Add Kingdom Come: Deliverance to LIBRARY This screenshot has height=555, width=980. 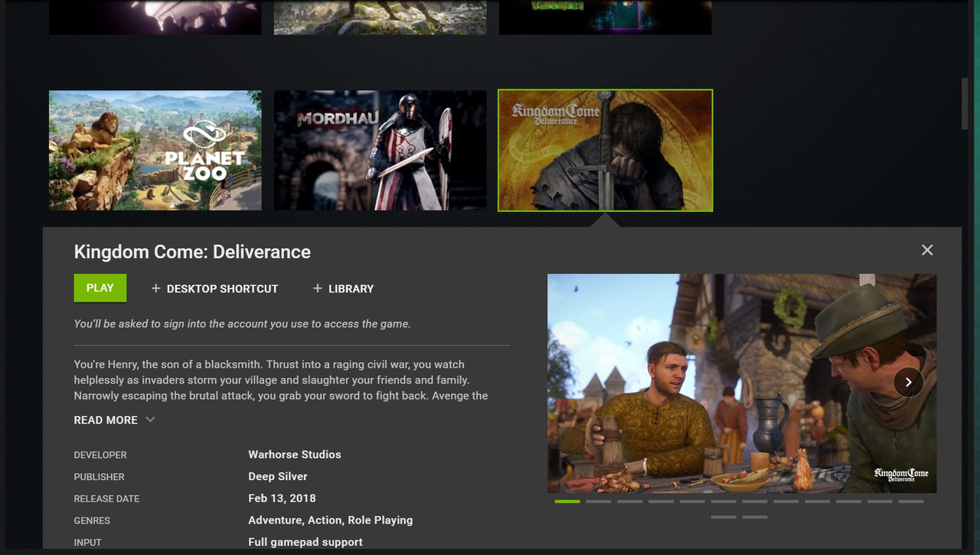point(343,289)
